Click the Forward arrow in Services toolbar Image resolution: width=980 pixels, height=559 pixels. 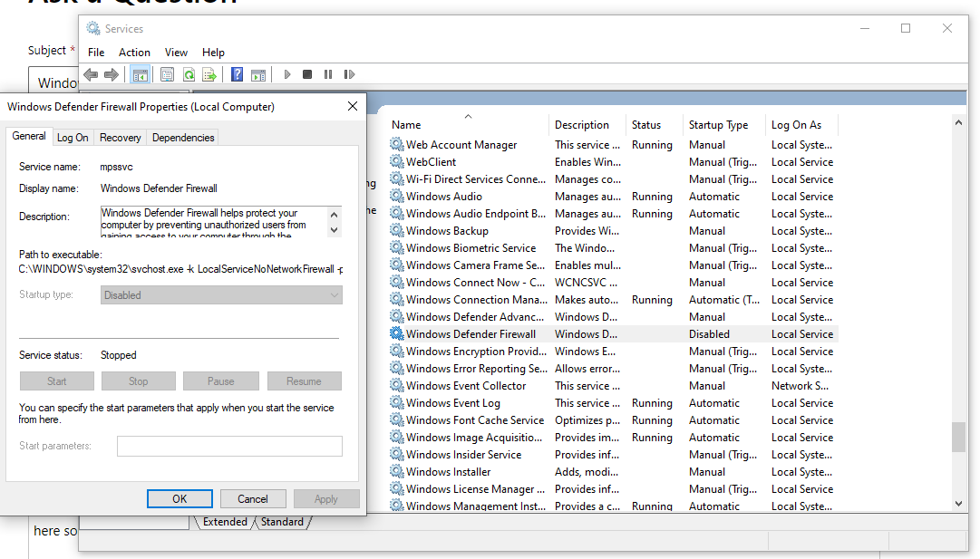112,75
